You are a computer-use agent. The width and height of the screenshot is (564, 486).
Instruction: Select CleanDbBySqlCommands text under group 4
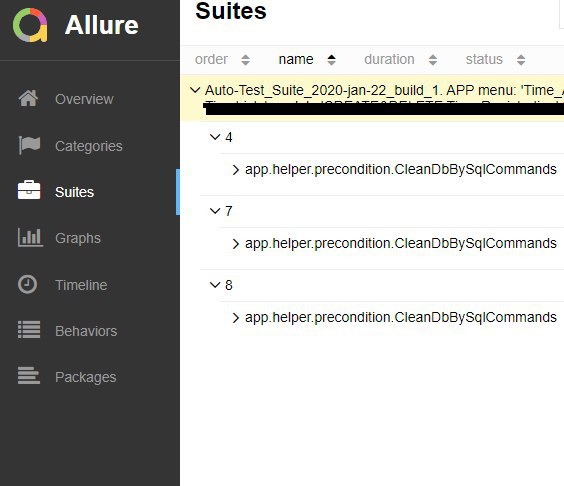(401, 169)
